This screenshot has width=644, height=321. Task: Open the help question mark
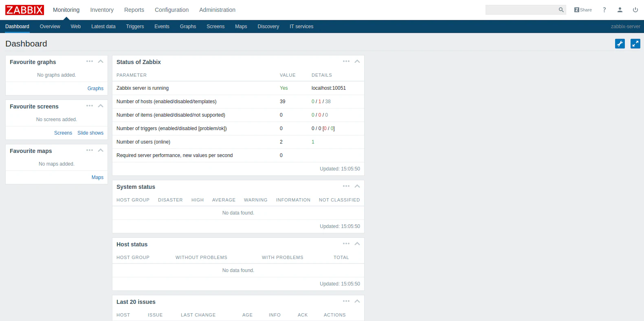tap(604, 10)
